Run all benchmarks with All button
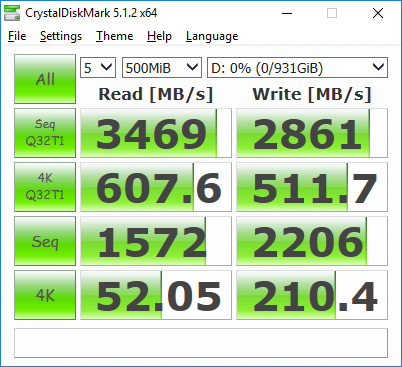 pos(45,79)
